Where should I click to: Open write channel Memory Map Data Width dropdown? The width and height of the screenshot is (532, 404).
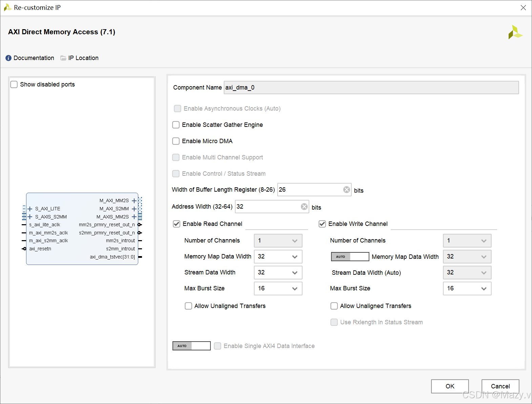467,256
